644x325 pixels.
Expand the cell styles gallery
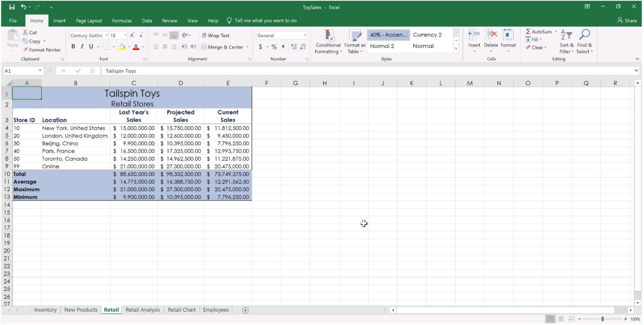(457, 49)
